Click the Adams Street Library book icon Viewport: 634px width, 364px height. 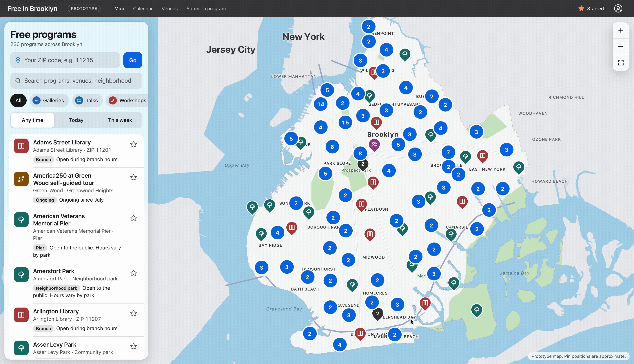click(x=21, y=146)
